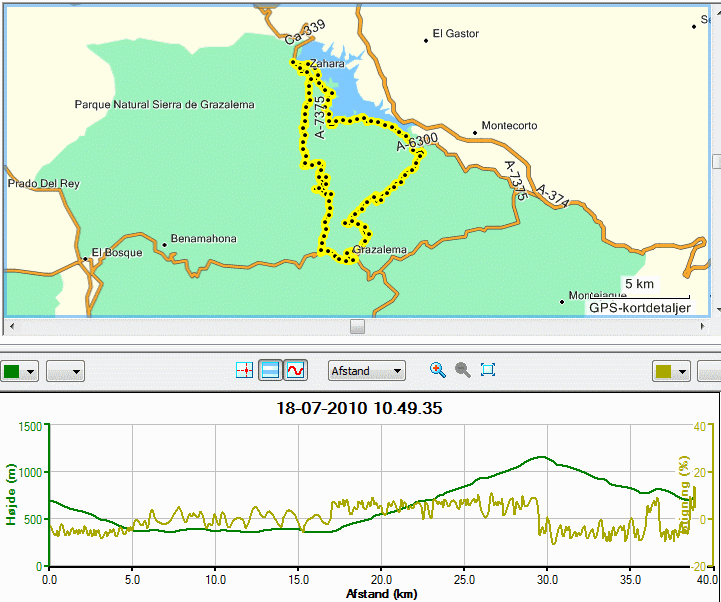Click the Afstand (km) axis label
This screenshot has width=721, height=602.
[381, 594]
